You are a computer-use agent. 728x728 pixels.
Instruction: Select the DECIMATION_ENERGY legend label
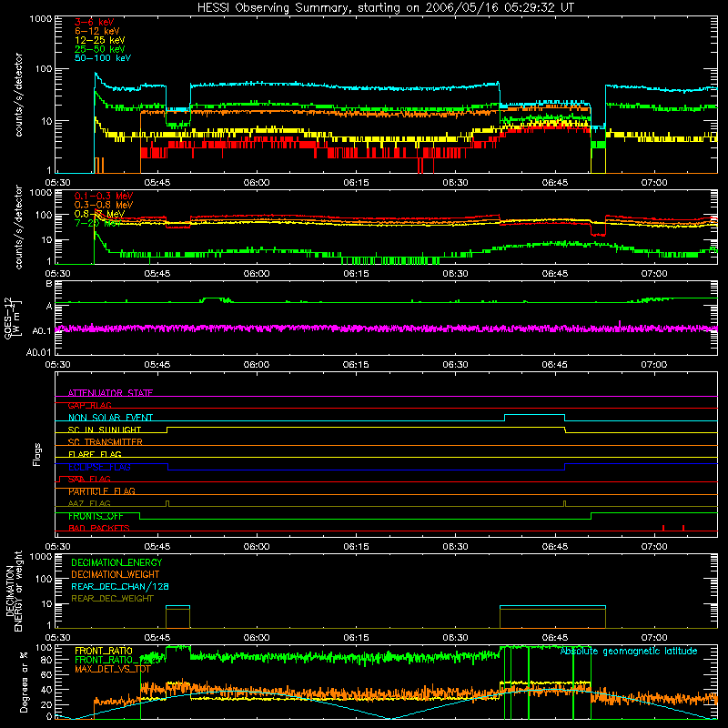pos(116,562)
